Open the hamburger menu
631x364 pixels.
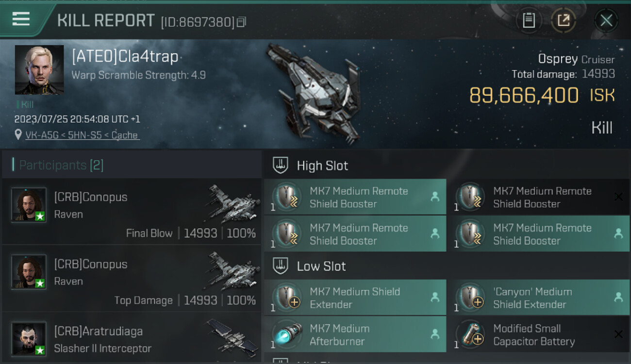[21, 19]
